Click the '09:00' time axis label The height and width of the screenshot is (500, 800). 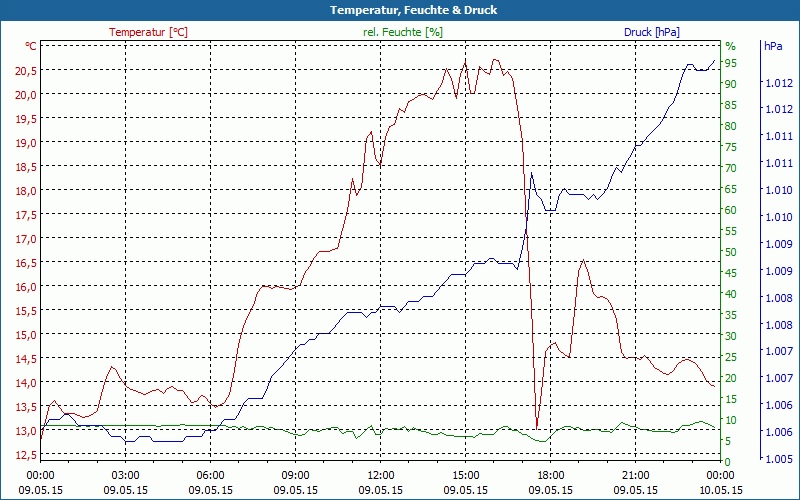pyautogui.click(x=295, y=476)
